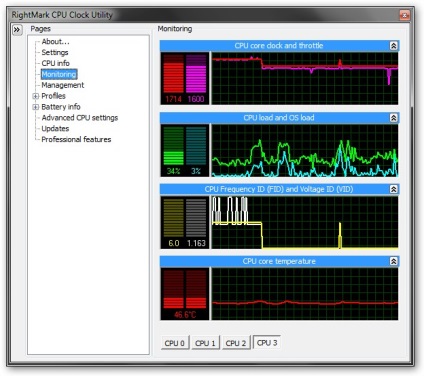Close the RightMark CPU Clock Utility window

404,15
